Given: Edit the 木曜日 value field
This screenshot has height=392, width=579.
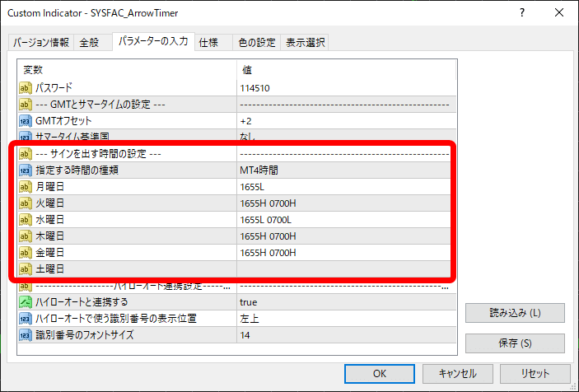Looking at the screenshot, I should (343, 236).
